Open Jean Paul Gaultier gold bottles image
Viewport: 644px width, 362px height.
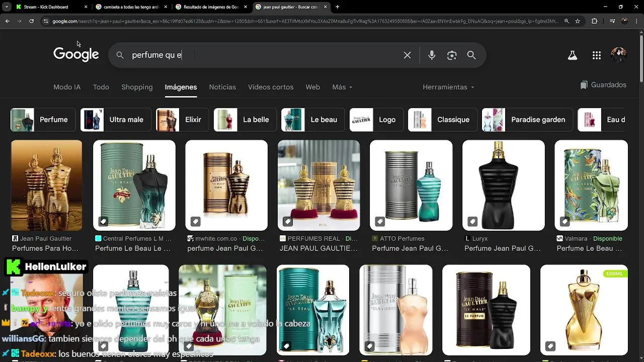tap(46, 186)
